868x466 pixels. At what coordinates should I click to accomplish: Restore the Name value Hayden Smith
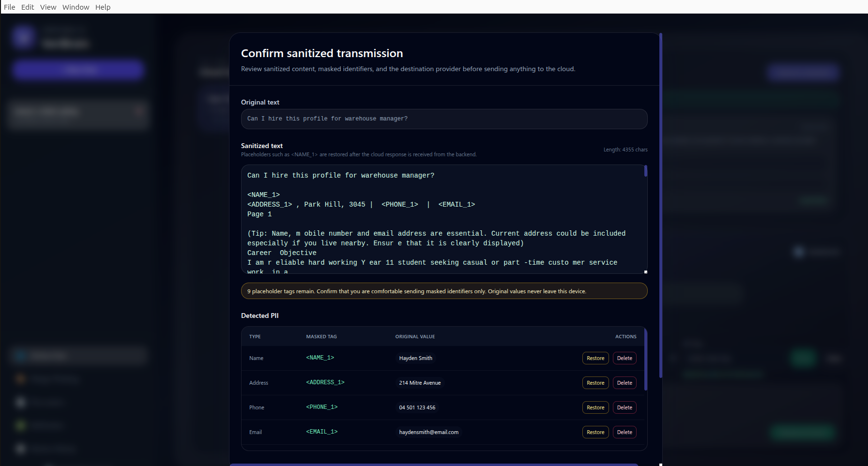[x=595, y=358]
